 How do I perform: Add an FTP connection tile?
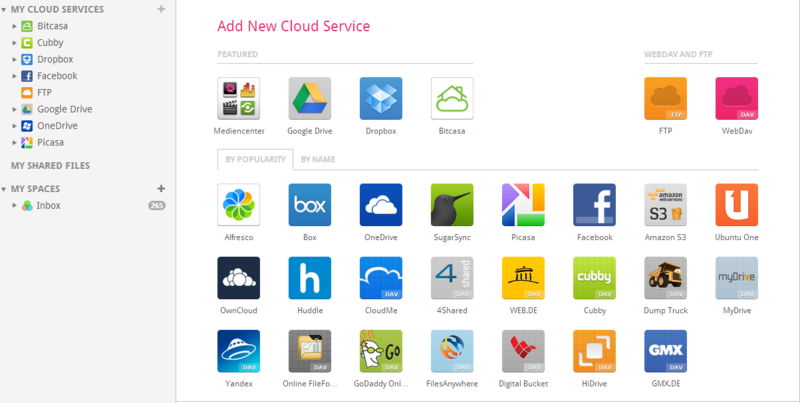[x=665, y=98]
